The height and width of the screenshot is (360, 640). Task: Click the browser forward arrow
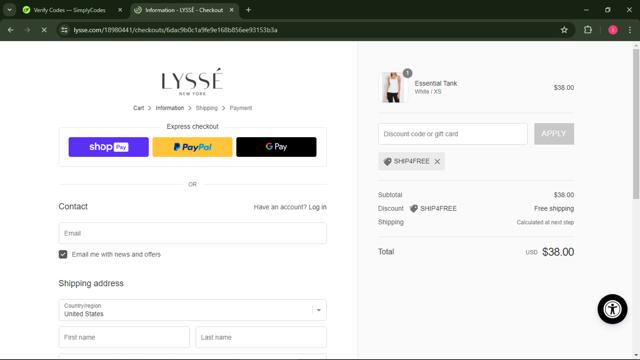(x=27, y=30)
